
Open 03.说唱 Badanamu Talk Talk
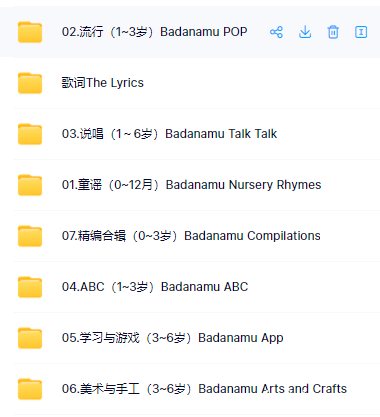click(x=169, y=134)
